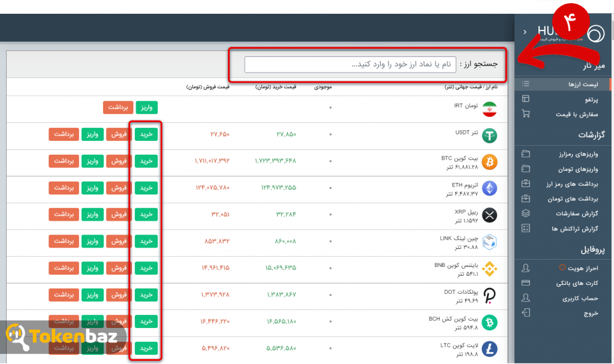This screenshot has width=614, height=364.
Task: Click برداشت button in Toman IRT row
Action: [x=118, y=107]
